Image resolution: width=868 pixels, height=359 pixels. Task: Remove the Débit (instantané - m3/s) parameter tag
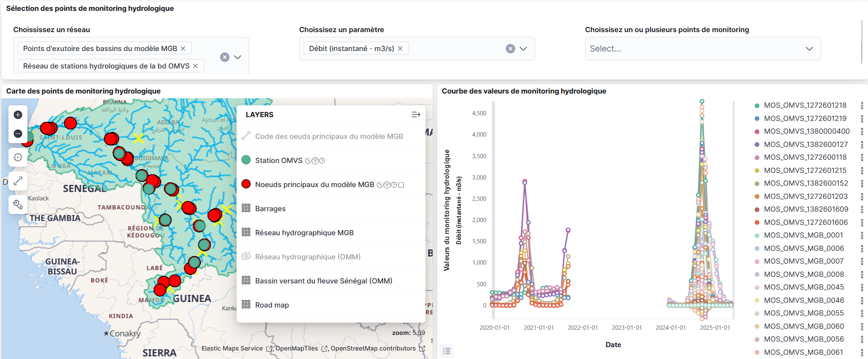(x=400, y=49)
